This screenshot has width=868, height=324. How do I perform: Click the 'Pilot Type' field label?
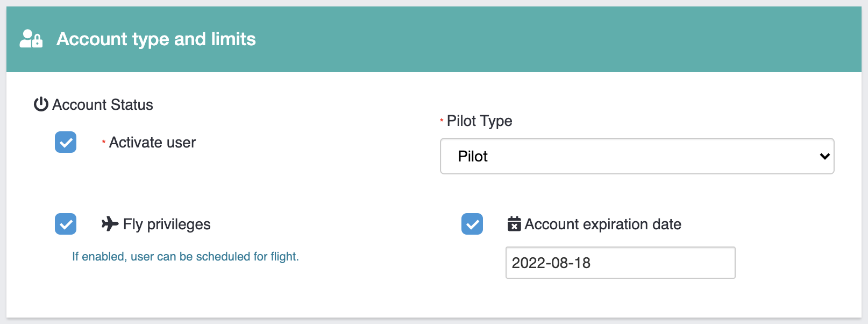pyautogui.click(x=479, y=121)
